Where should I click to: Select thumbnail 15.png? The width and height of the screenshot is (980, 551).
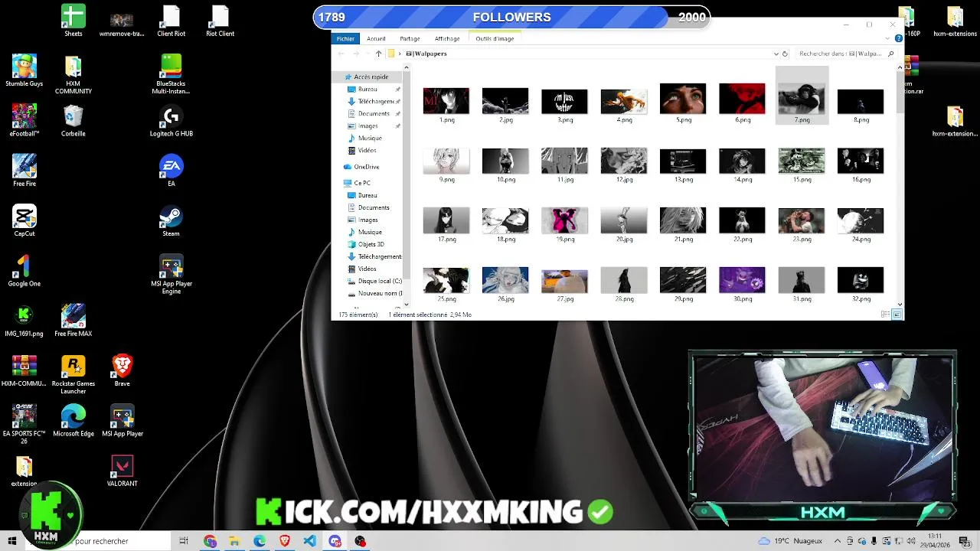coord(802,165)
